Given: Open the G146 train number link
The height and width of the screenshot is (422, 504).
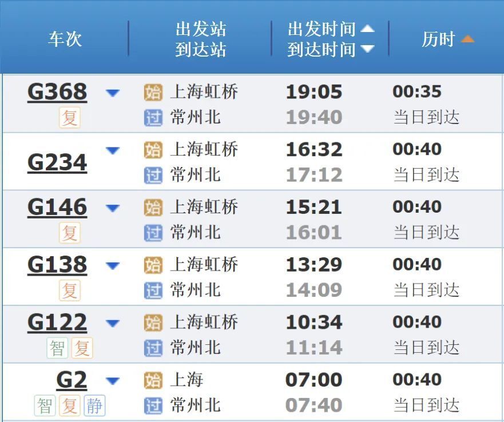Looking at the screenshot, I should click(x=57, y=208).
